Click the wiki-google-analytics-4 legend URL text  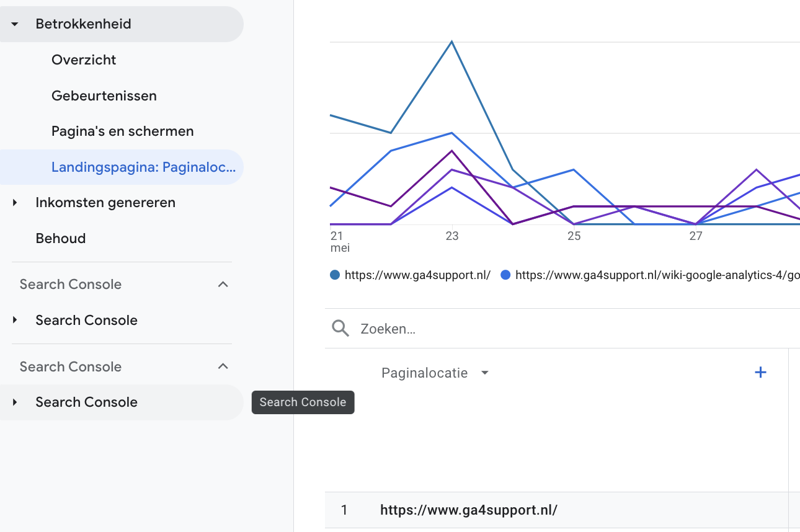657,275
